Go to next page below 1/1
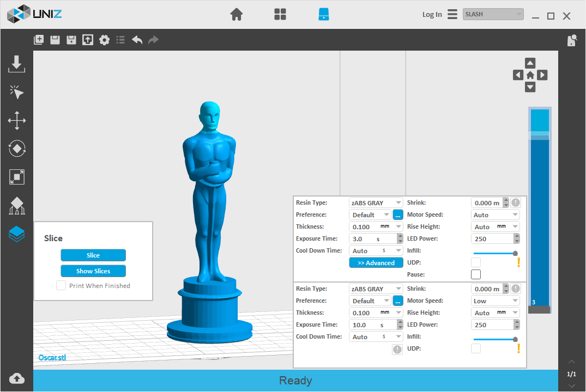Image resolution: width=586 pixels, height=392 pixels. pos(571,385)
